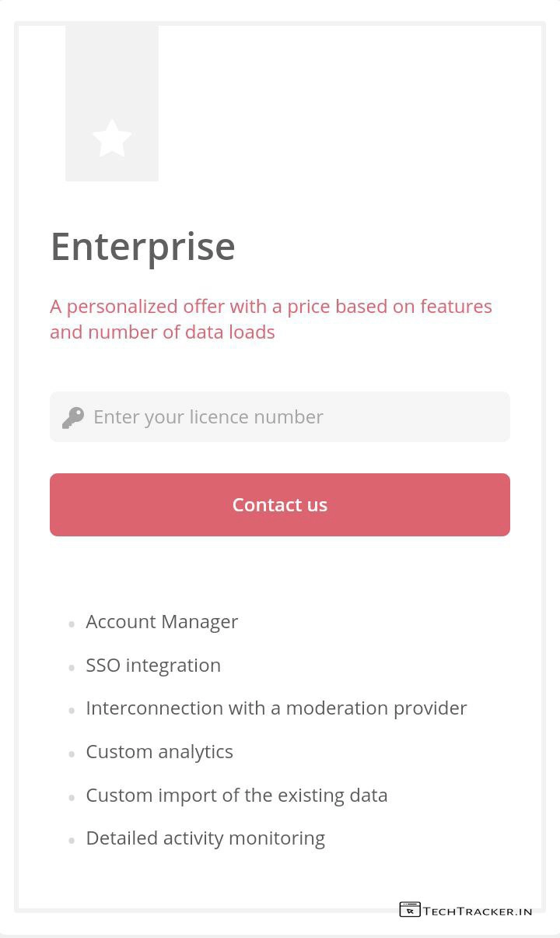Click the bullet dot beside Custom analytics
The image size is (560, 938).
tap(72, 754)
